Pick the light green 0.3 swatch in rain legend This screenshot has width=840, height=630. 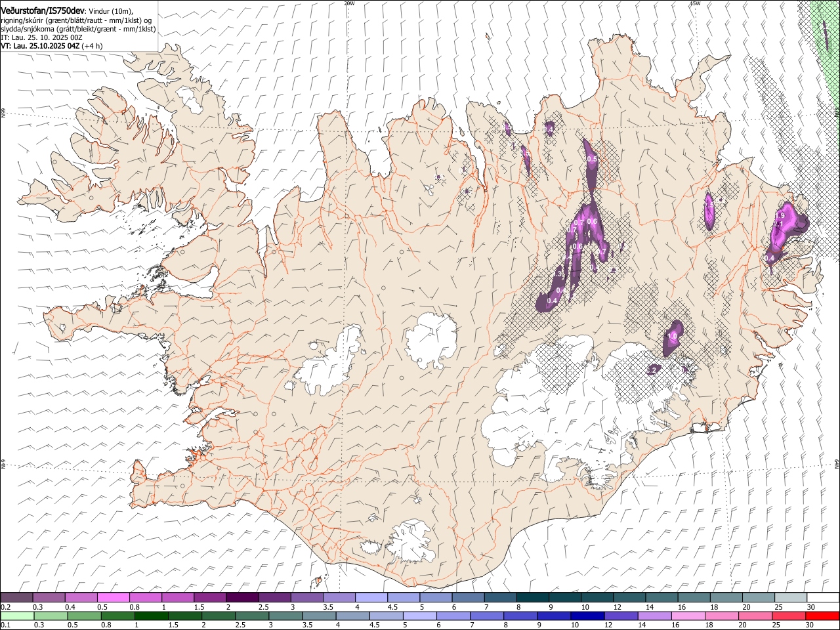click(x=51, y=616)
